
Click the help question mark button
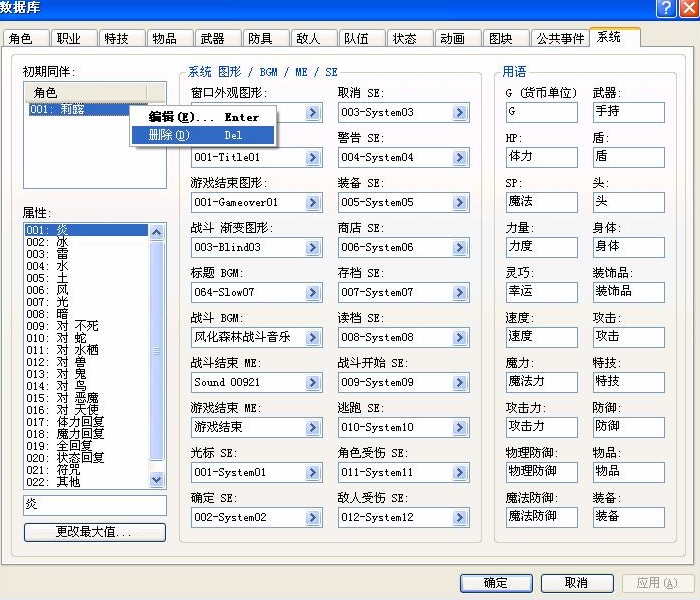[x=665, y=8]
